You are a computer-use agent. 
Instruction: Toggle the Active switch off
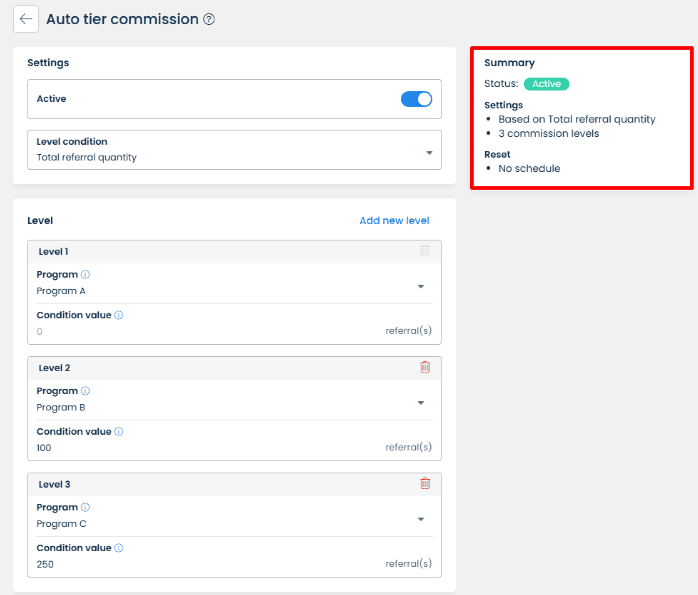416,99
